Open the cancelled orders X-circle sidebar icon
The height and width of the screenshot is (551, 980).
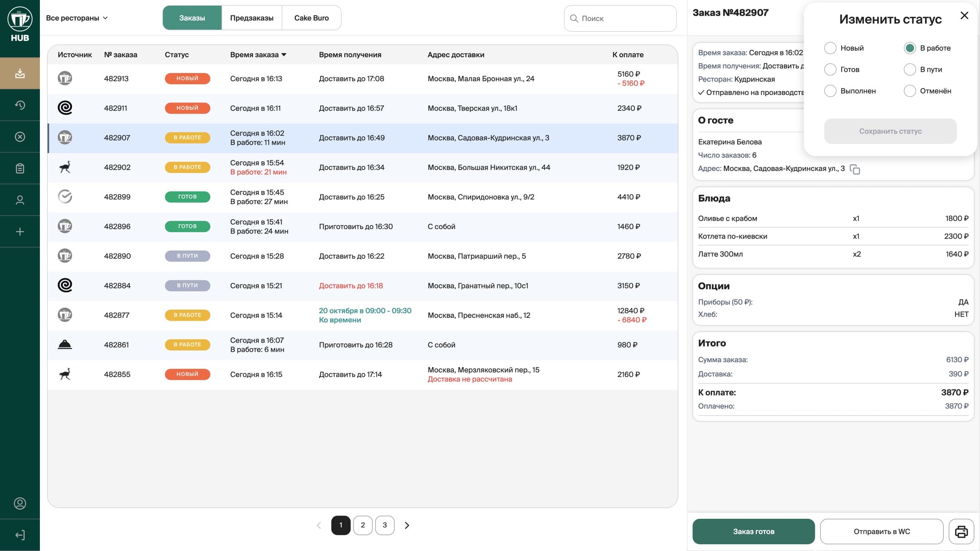(20, 137)
